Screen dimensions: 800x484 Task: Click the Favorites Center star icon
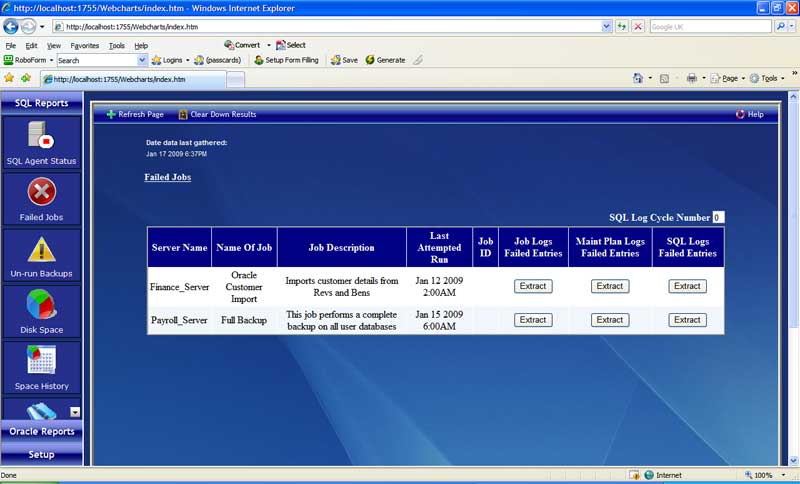pos(9,78)
